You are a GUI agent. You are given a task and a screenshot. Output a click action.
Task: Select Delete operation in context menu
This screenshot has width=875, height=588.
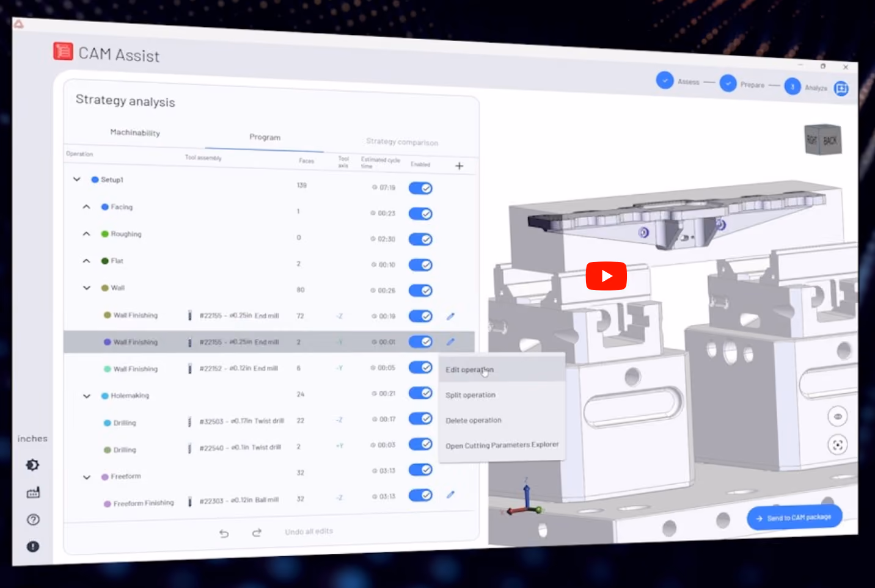pyautogui.click(x=502, y=420)
